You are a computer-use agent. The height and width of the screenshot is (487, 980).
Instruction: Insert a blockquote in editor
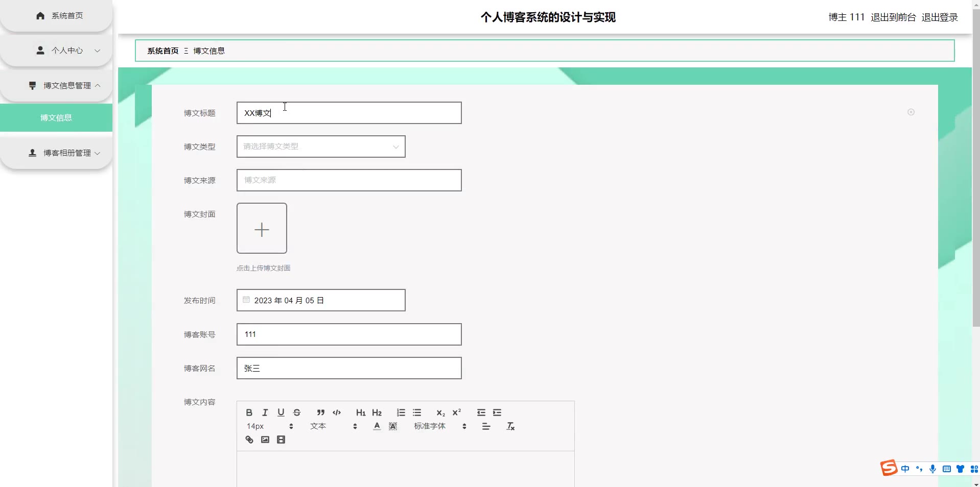point(320,412)
